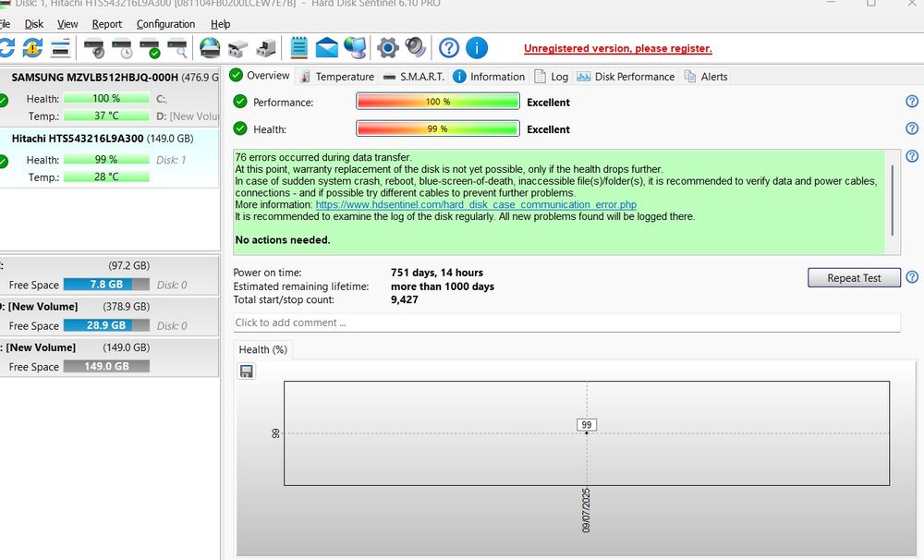Open the Report menu
Screen dimensions: 924x560
click(106, 24)
